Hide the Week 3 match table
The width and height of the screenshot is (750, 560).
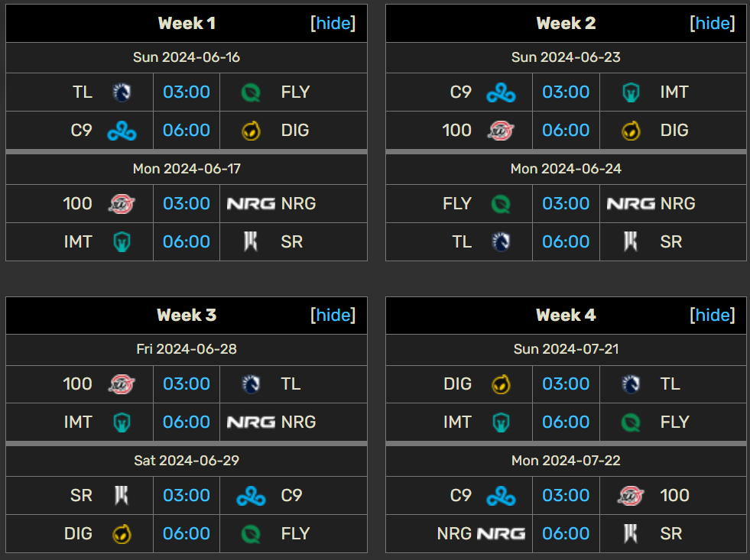coord(333,315)
